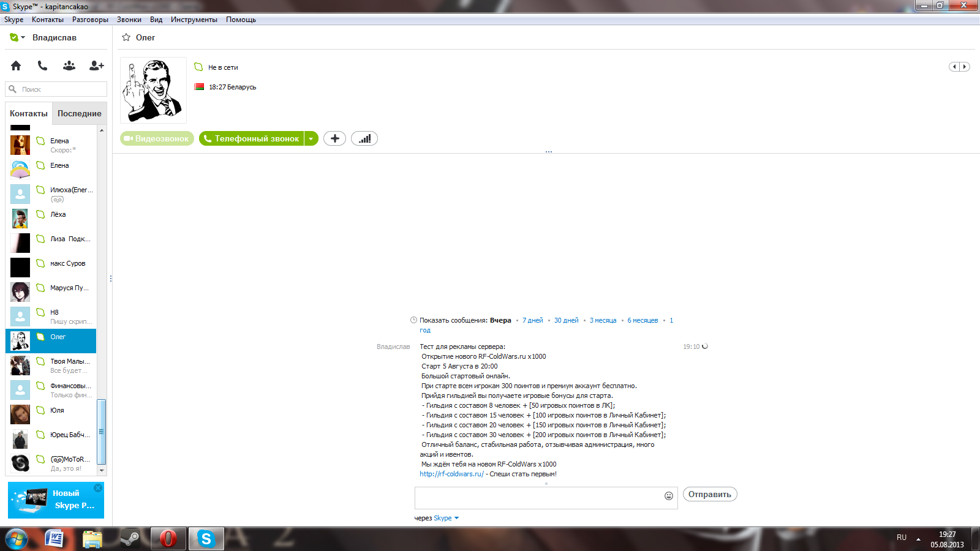980x551 pixels.
Task: Open Steam from the taskbar
Action: click(130, 539)
